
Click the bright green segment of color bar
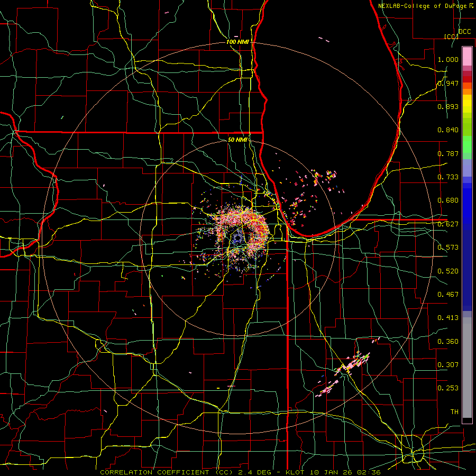point(467,145)
